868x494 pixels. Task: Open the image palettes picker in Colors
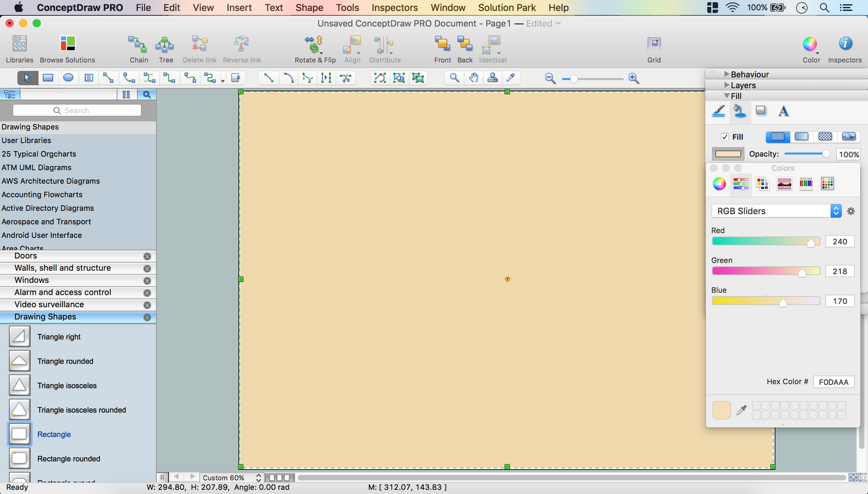coord(784,184)
